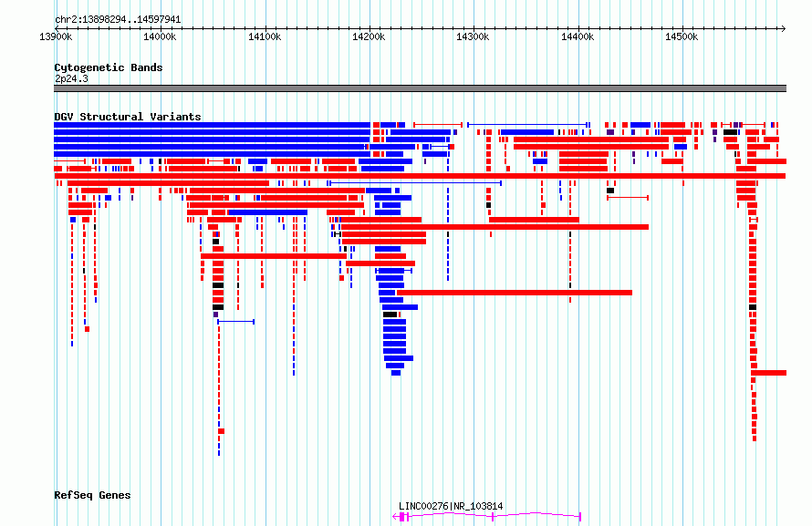Open the Cytogenetic Bands track title

(109, 67)
